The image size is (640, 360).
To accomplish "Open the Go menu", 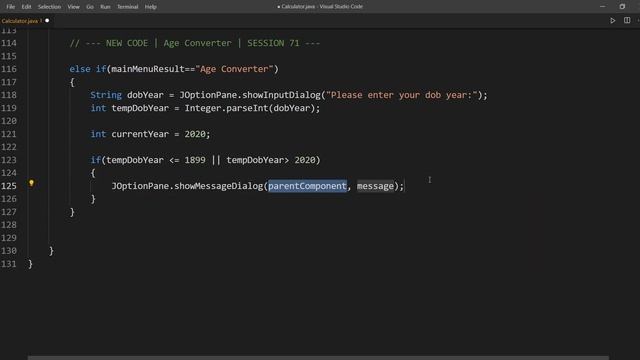I will [x=90, y=7].
